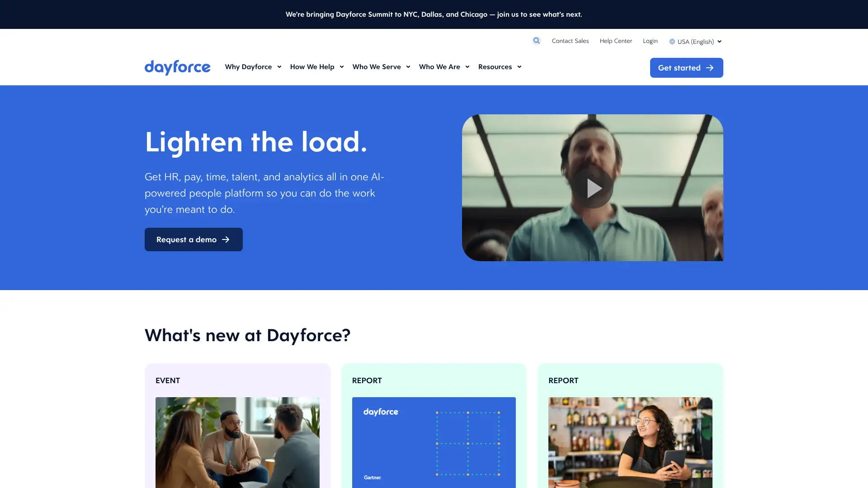
Task: Click the EVENT card label
Action: point(168,380)
